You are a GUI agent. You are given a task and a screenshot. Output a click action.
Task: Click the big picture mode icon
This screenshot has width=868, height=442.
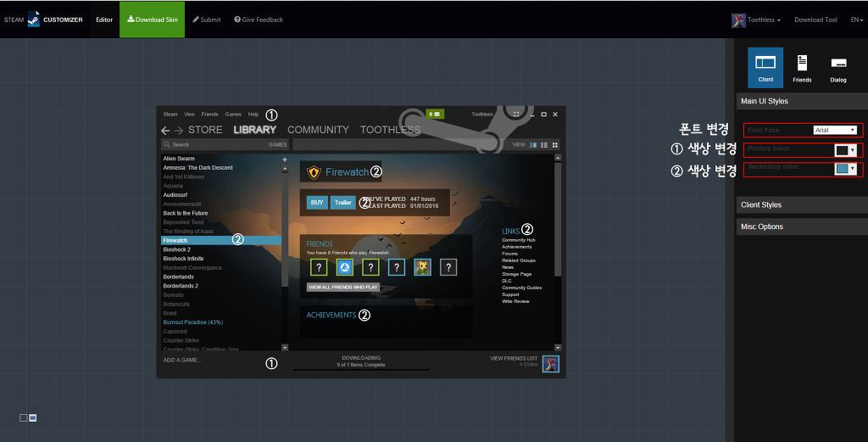pyautogui.click(x=516, y=114)
